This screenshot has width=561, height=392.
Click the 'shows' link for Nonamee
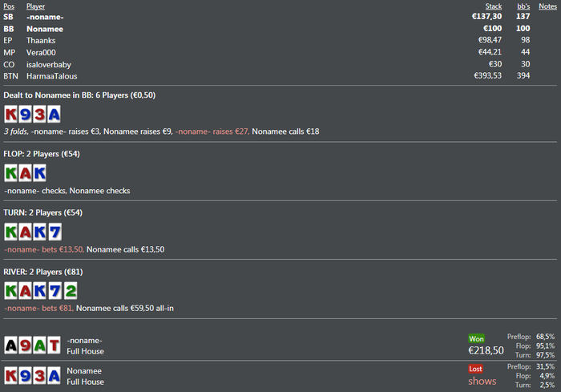click(x=482, y=382)
